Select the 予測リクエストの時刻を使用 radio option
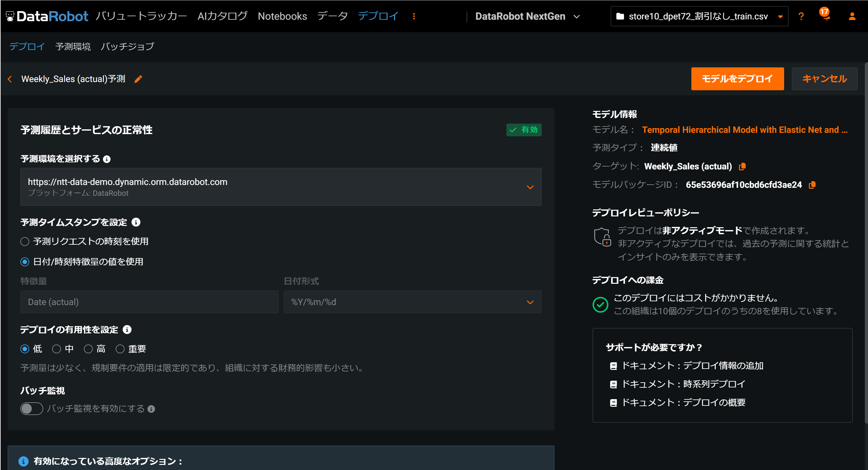 (25, 242)
